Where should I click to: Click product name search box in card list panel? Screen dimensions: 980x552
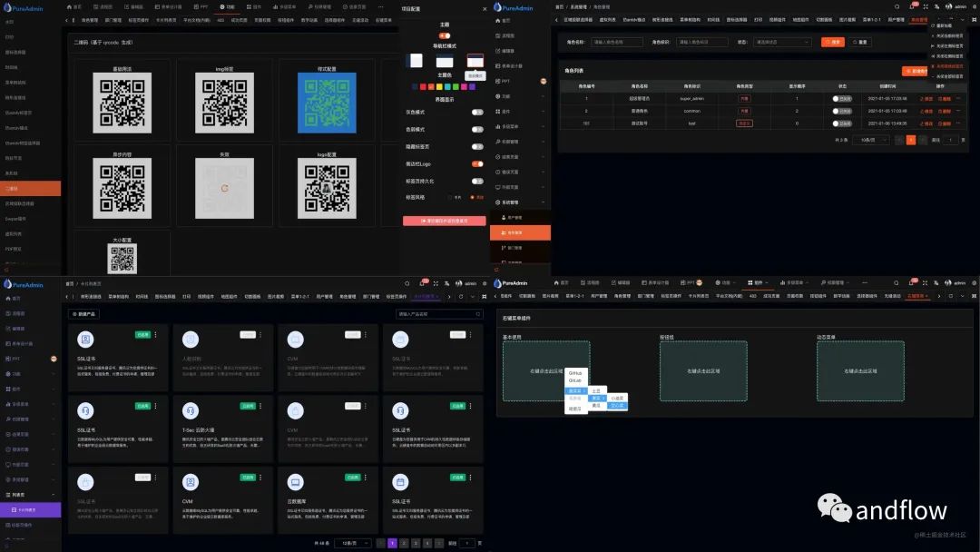(440, 314)
